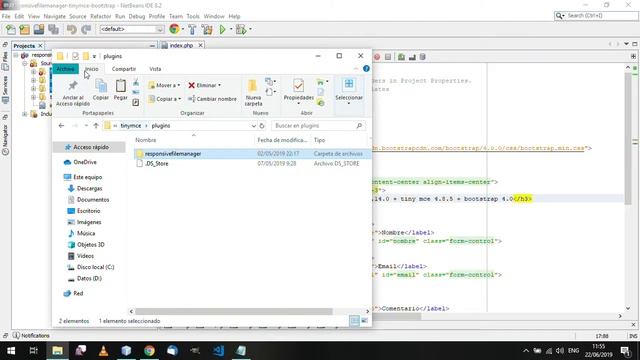Click the Propiedades checkmark icon in ribbon
The image size is (640, 360).
[298, 86]
